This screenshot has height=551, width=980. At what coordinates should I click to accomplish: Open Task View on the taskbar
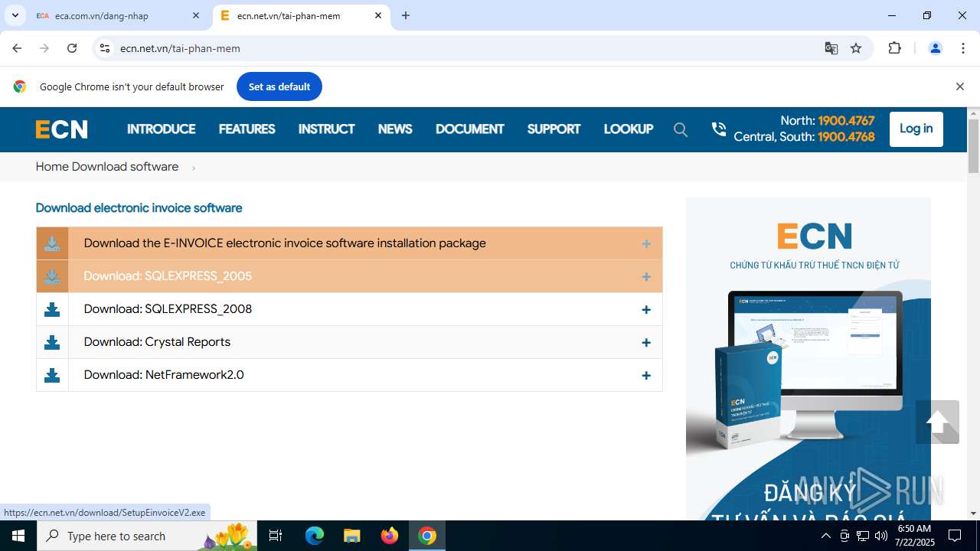(x=276, y=536)
